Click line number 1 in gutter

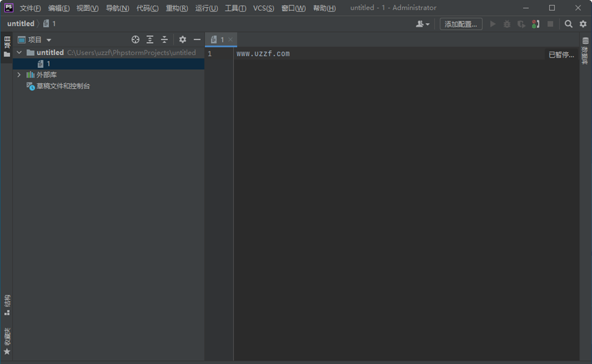[x=209, y=54]
